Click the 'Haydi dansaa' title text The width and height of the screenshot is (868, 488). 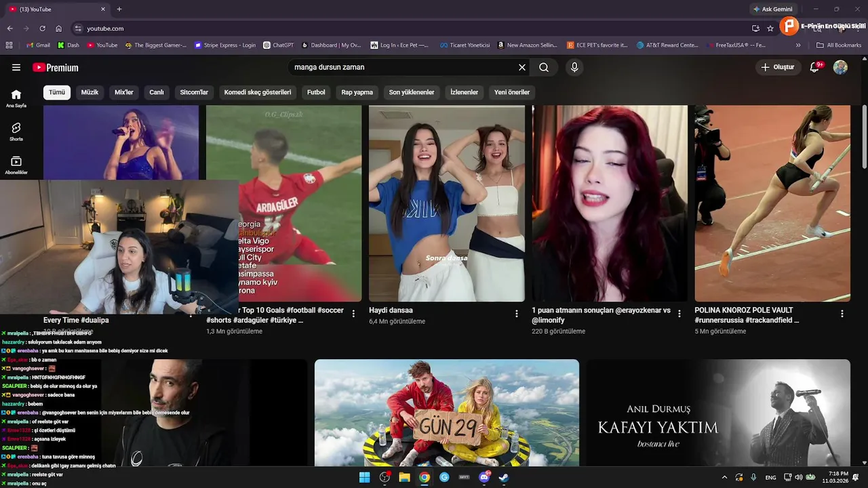391,310
